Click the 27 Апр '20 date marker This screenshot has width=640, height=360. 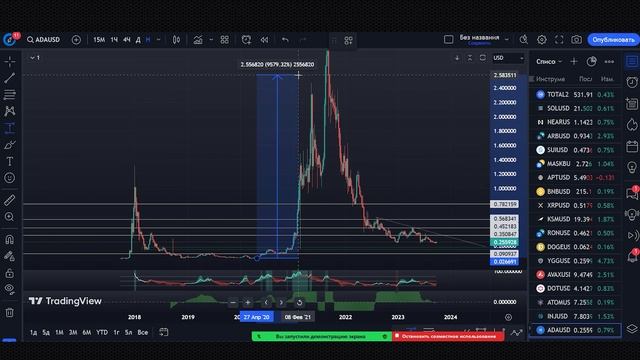256,317
